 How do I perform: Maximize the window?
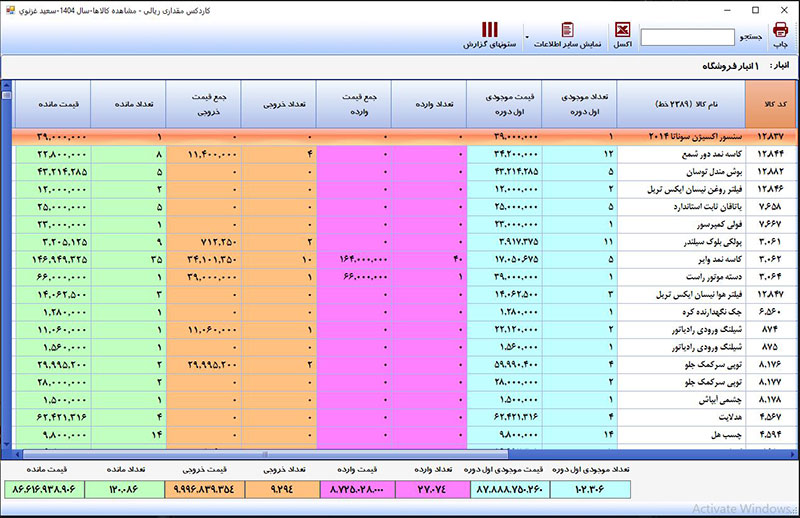tap(756, 10)
